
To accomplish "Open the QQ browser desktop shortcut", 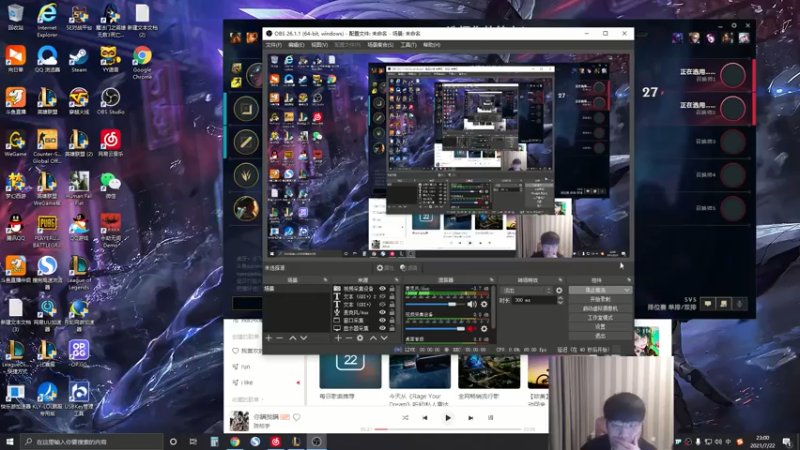I will [47, 59].
